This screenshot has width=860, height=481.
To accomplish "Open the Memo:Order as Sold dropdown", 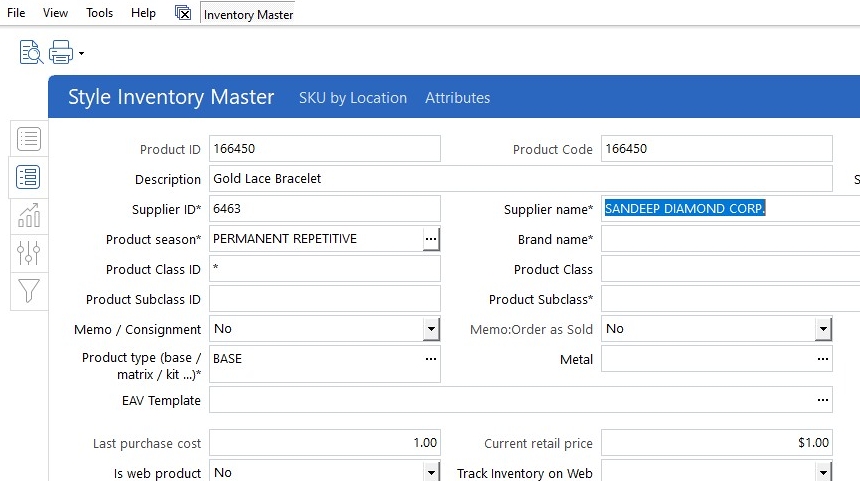I will click(x=823, y=329).
